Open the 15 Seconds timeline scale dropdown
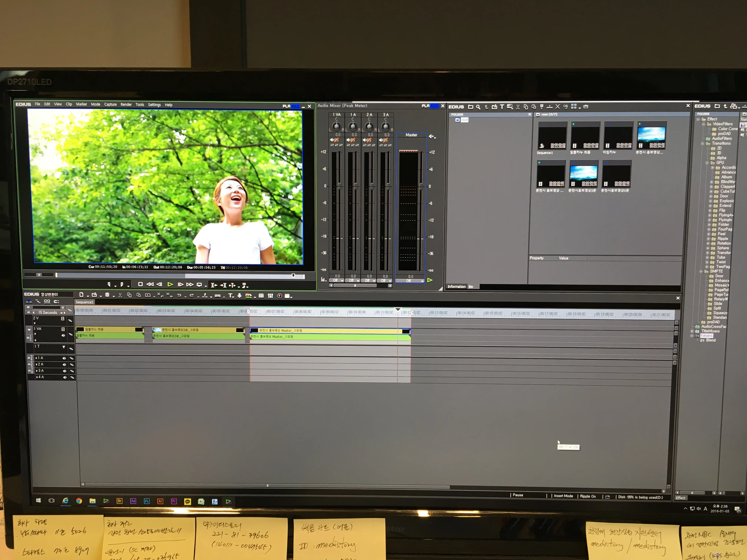This screenshot has height=560, width=747. 61,313
